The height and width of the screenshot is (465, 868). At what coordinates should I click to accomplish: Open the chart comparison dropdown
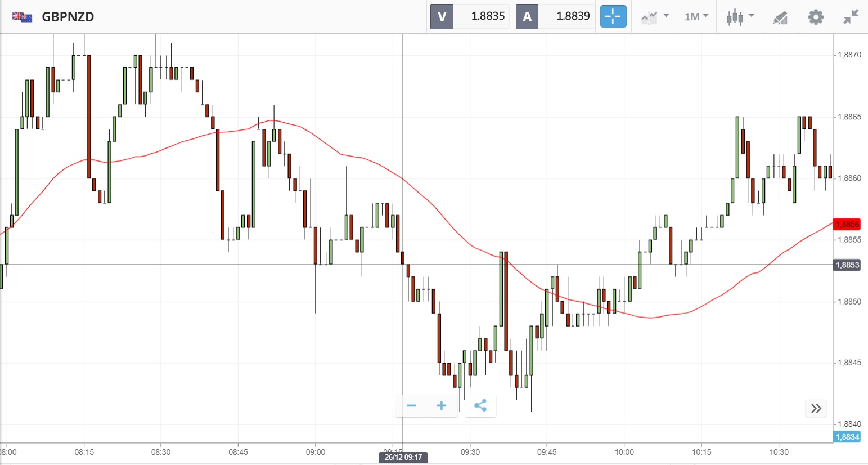[x=655, y=17]
